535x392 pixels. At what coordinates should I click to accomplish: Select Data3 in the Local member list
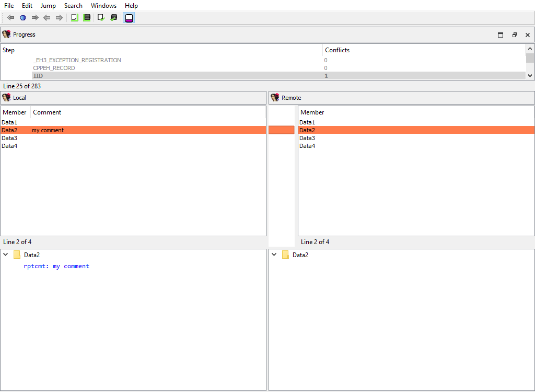click(x=9, y=138)
